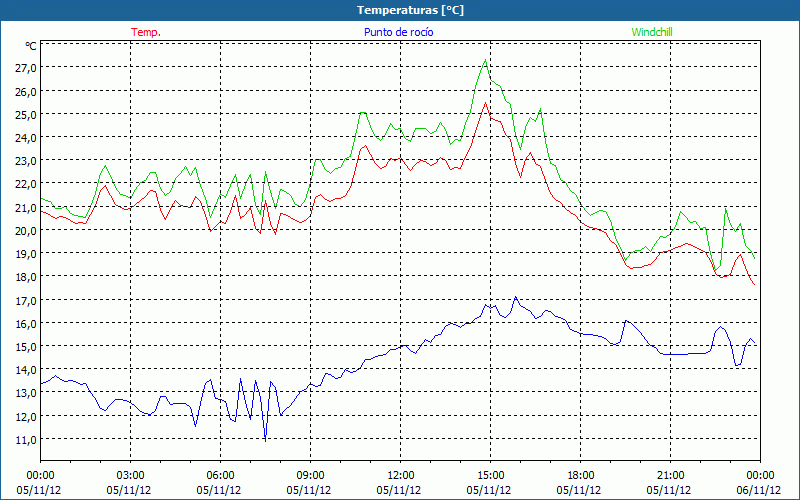The width and height of the screenshot is (800, 500).
Task: Click the 19,0 y-axis value
Action: click(x=26, y=254)
